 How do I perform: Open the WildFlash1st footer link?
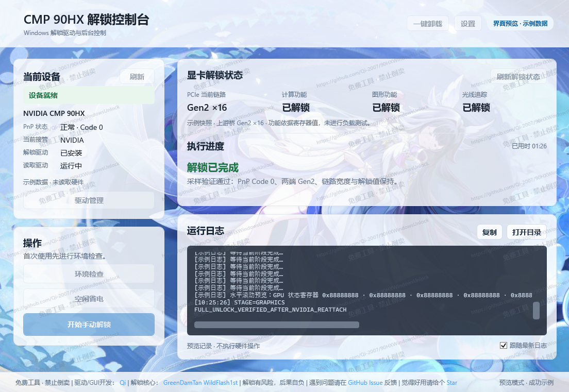coord(221,383)
